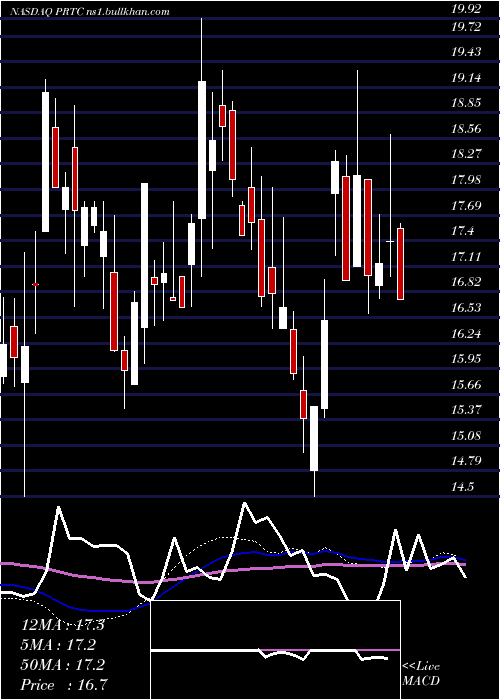Viewport: 500px width, 700px height.
Task: Click the 14.5 price axis label
Action: [x=463, y=487]
